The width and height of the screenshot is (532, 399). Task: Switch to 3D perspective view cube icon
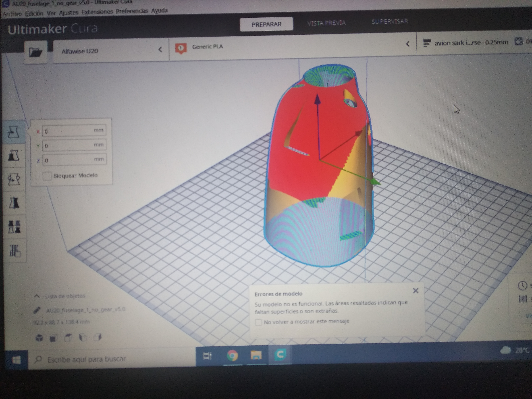39,338
